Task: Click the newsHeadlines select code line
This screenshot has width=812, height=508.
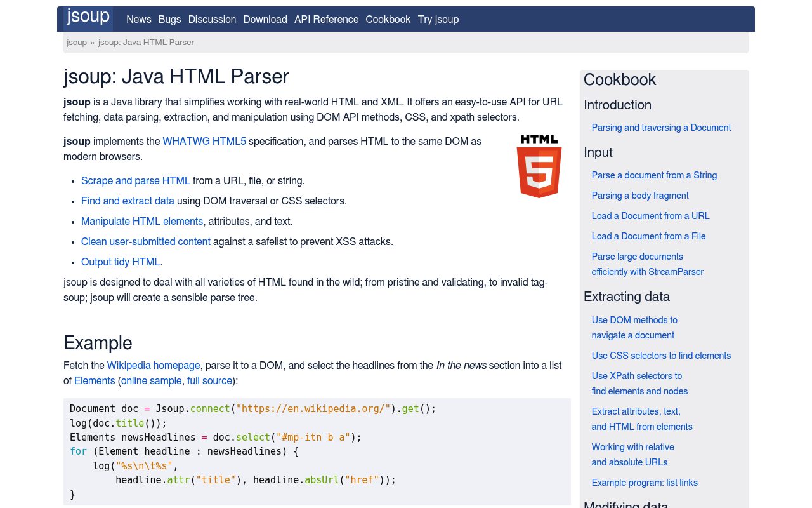Action: (216, 438)
